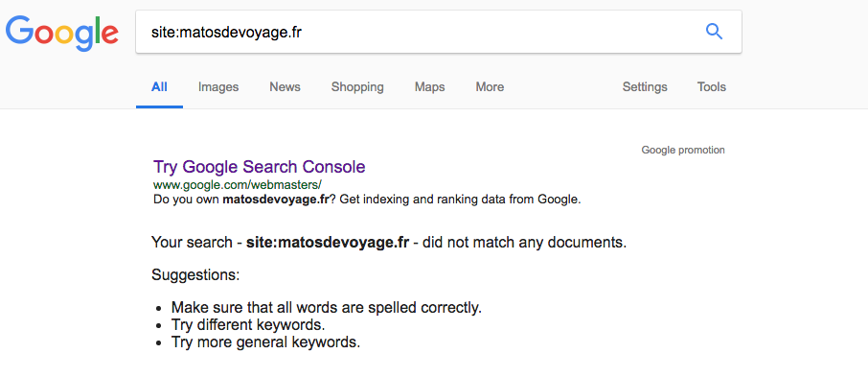Switch to the Maps tab

[x=429, y=87]
